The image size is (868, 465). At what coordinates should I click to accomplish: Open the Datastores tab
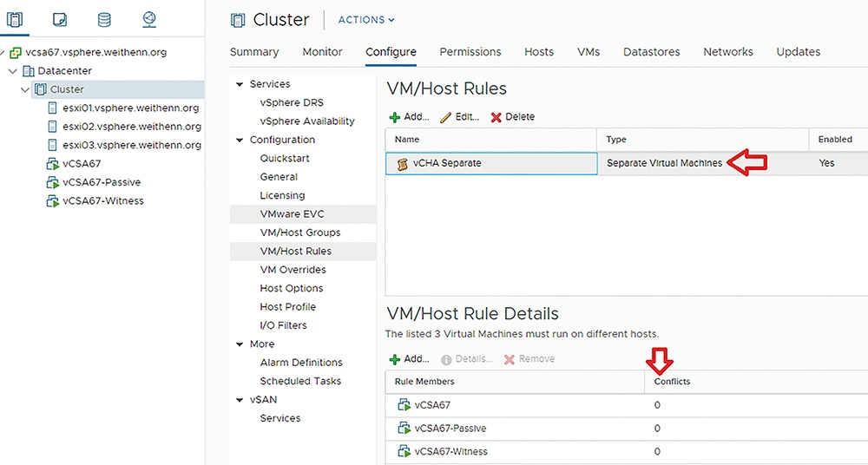pyautogui.click(x=652, y=52)
